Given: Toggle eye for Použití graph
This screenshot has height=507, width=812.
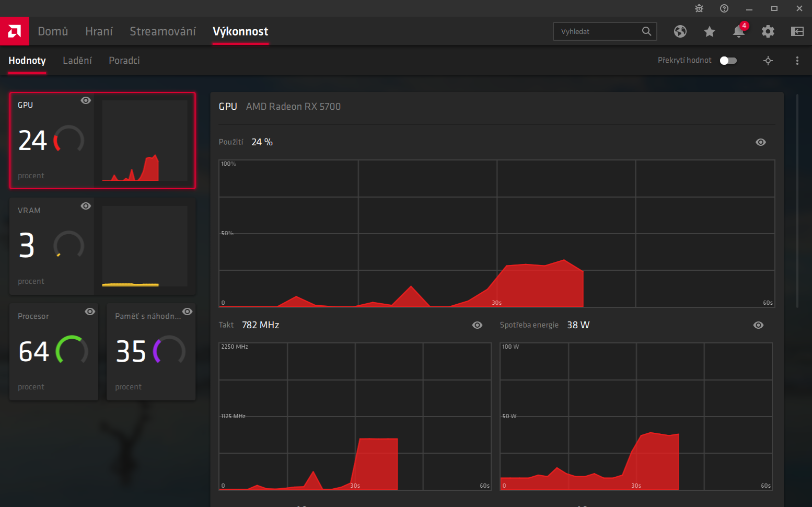Looking at the screenshot, I should [761, 142].
